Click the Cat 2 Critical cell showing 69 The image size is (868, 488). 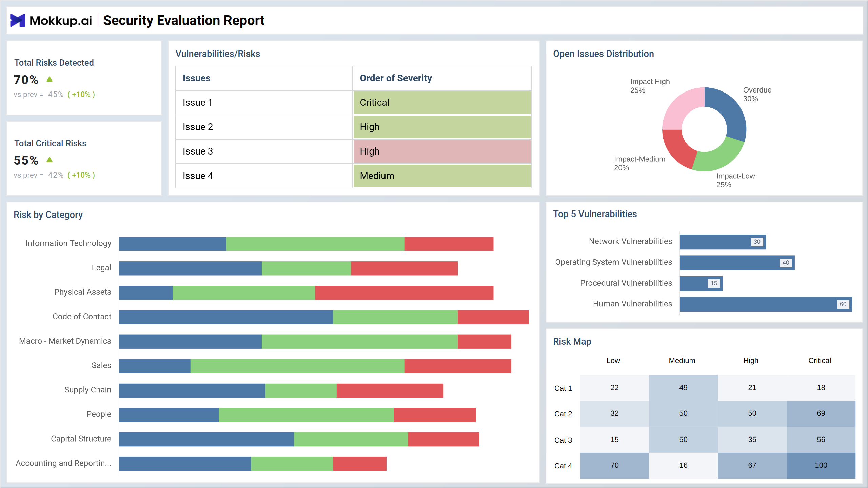pos(821,414)
